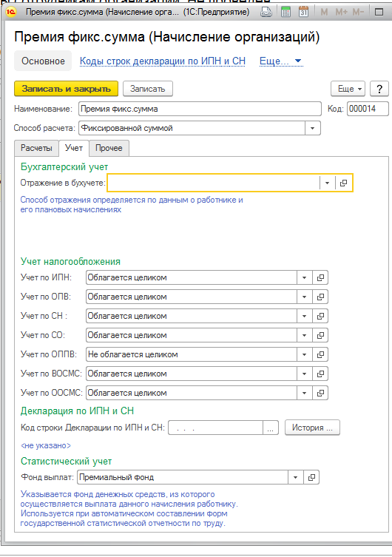Screen dimensions: 392x557
Task: Click the Способ расчета field value
Action: coord(192,128)
